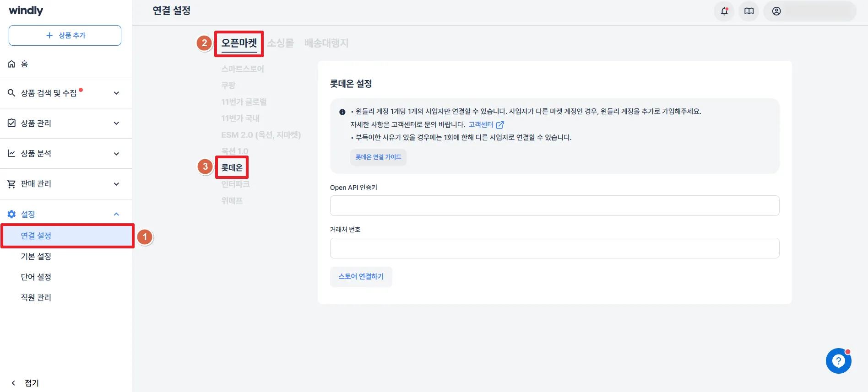Click the windly logo
Viewport: 868px width, 392px height.
pos(26,11)
